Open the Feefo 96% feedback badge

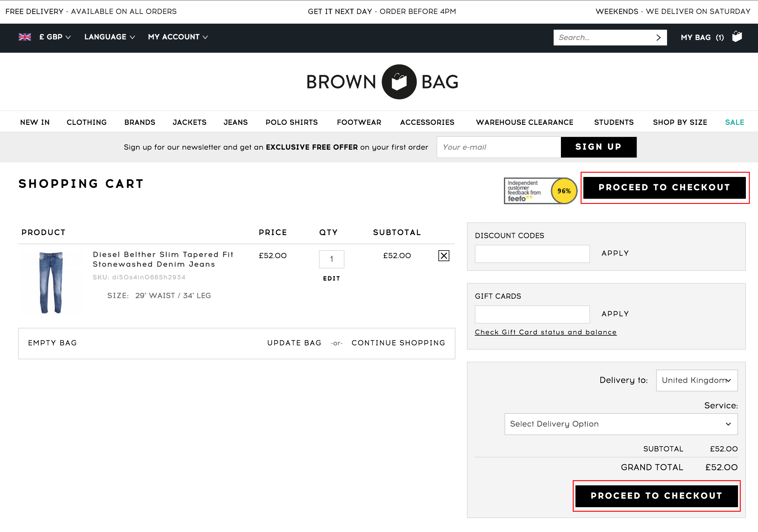click(540, 191)
